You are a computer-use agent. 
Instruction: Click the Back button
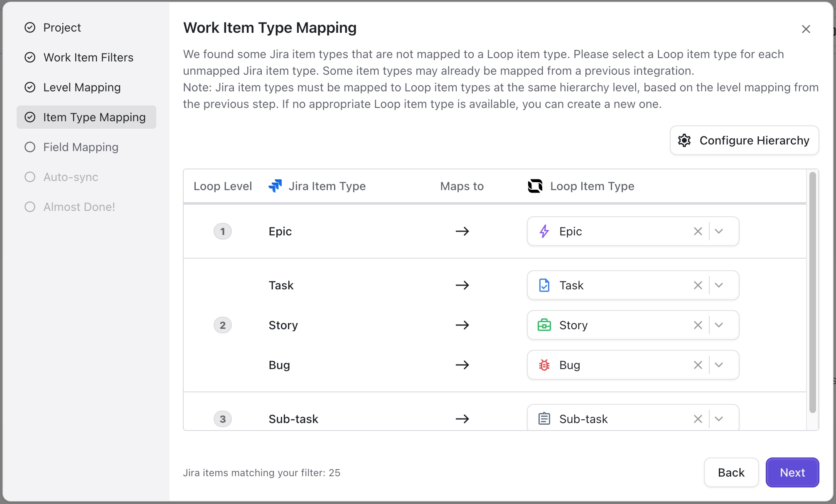click(731, 472)
